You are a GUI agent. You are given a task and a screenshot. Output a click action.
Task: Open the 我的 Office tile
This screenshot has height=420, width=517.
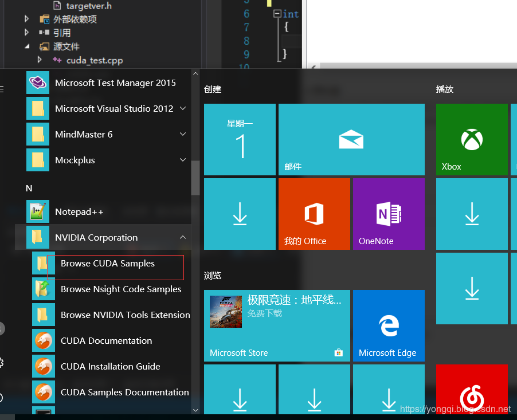pos(314,214)
